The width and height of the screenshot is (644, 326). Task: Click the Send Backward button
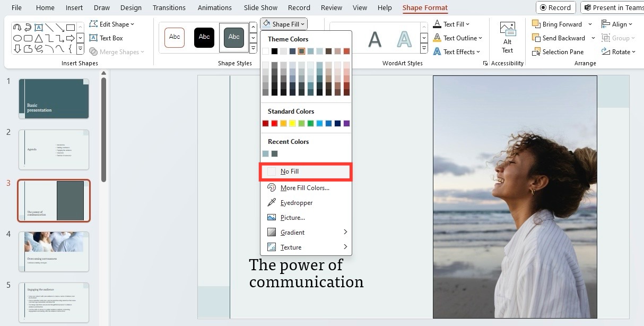559,38
